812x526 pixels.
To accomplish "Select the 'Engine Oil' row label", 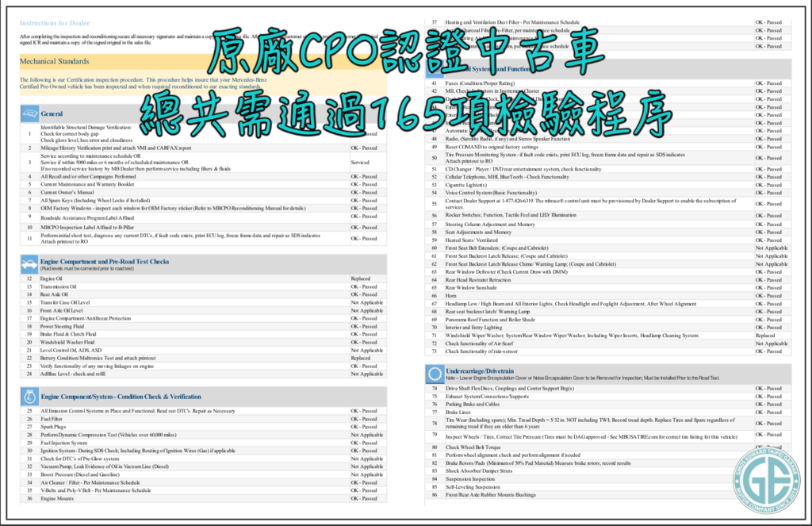I will point(52,278).
